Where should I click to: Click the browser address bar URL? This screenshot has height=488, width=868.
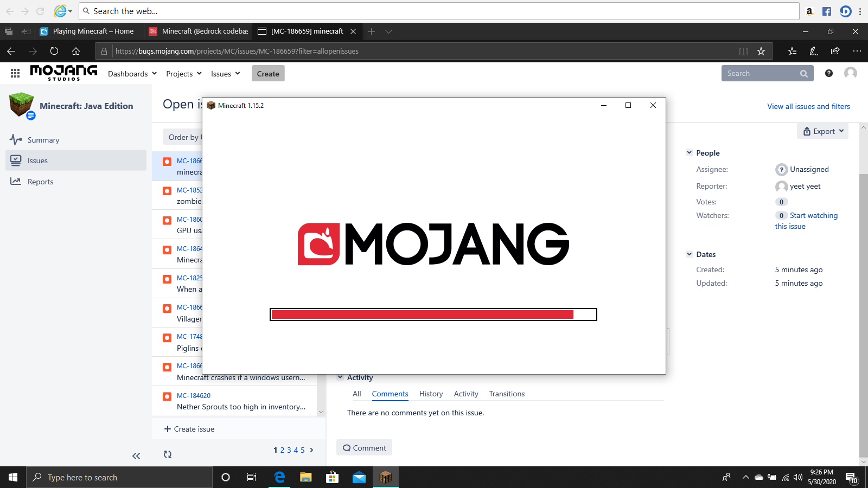tap(237, 51)
